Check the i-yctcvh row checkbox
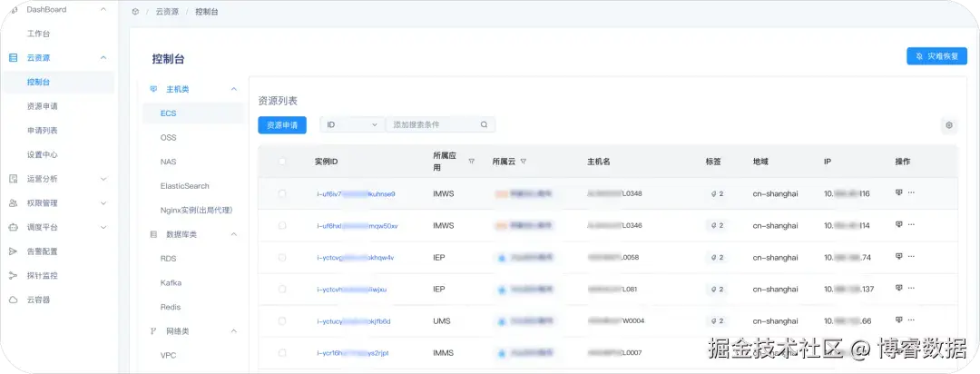This screenshot has height=374, width=980. 282,290
